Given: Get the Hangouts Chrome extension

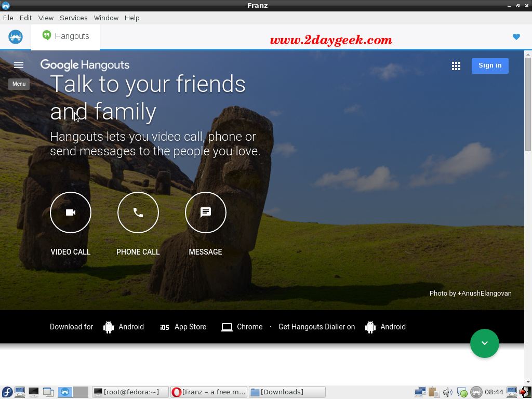Looking at the screenshot, I should click(x=242, y=327).
